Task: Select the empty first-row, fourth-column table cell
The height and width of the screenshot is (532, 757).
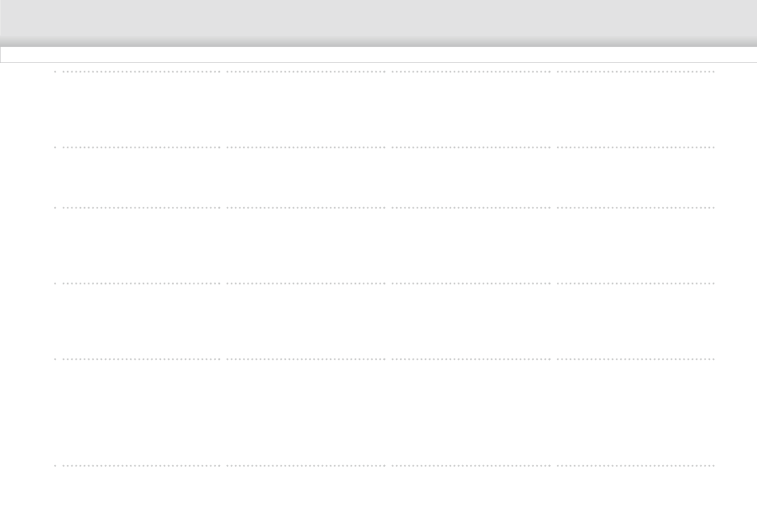Action: (x=636, y=109)
